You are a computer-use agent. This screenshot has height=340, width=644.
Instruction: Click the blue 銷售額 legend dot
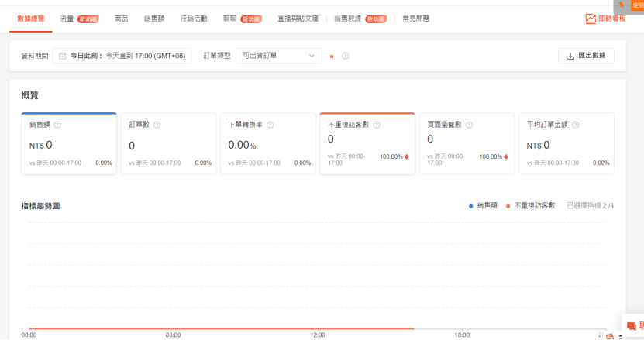pos(470,206)
